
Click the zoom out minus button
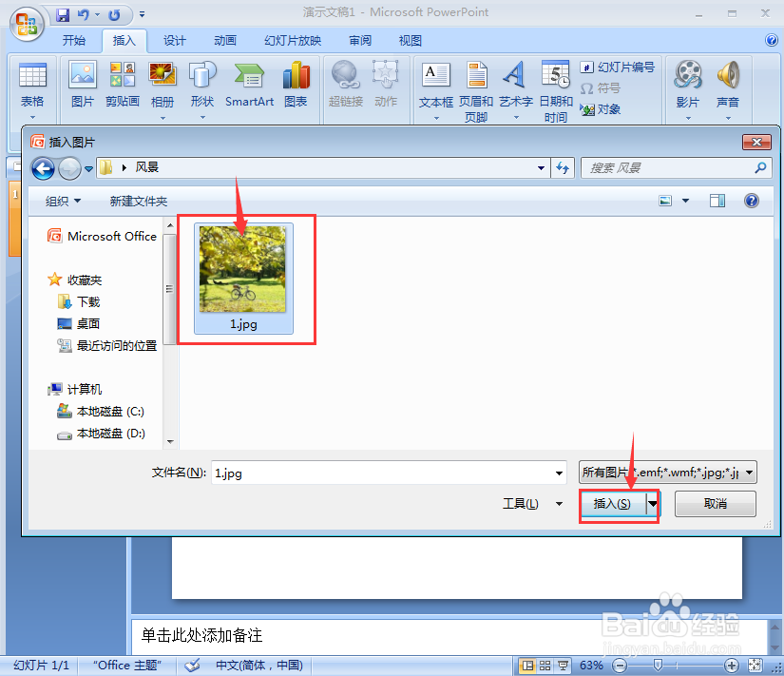click(620, 666)
